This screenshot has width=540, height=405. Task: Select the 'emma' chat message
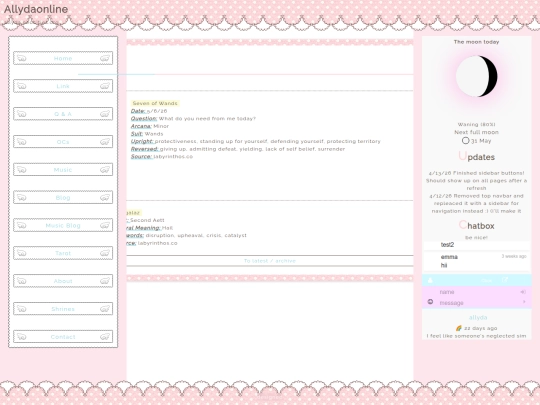pyautogui.click(x=477, y=261)
